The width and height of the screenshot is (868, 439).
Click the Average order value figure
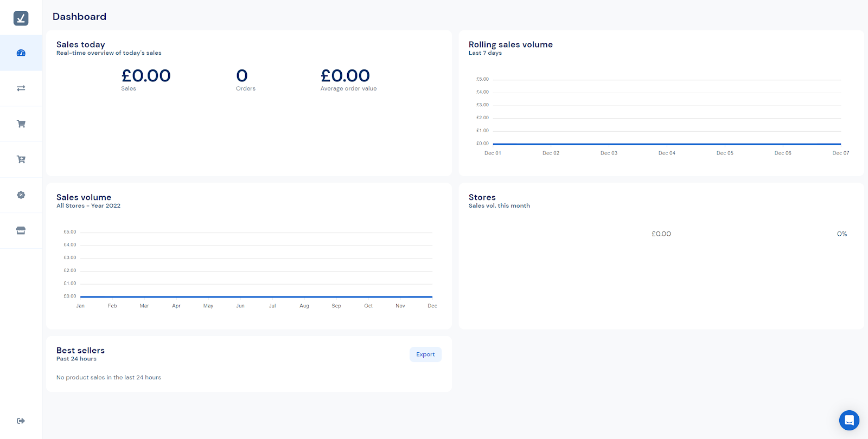tap(345, 76)
